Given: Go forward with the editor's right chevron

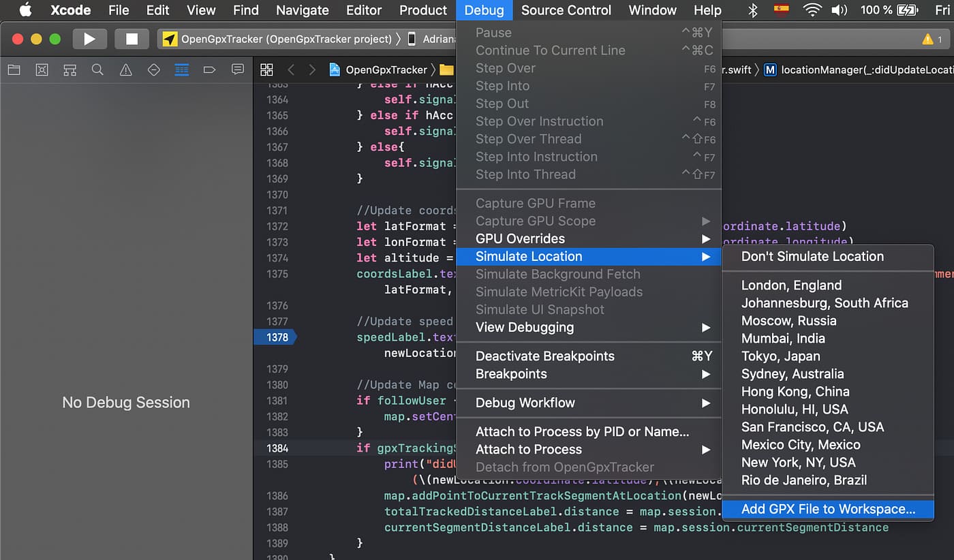Looking at the screenshot, I should tap(312, 69).
